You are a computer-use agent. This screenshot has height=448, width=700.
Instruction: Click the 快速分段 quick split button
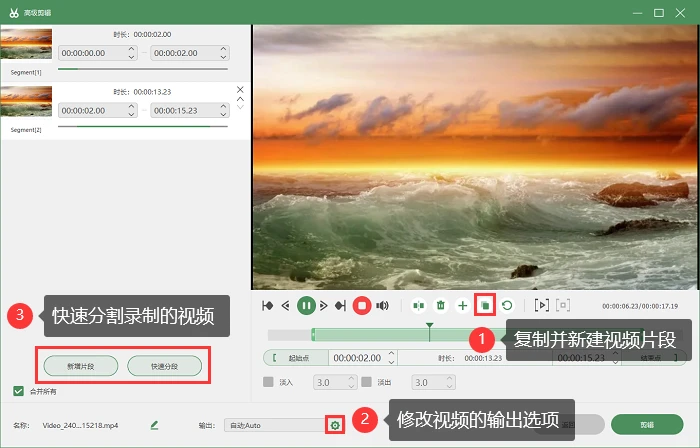pos(164,366)
